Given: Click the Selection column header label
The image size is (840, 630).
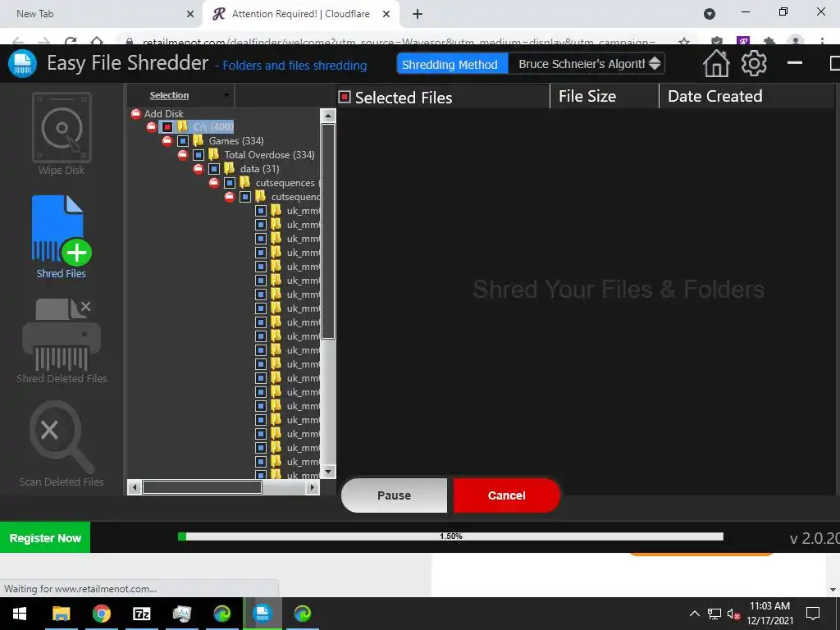Looking at the screenshot, I should [169, 95].
